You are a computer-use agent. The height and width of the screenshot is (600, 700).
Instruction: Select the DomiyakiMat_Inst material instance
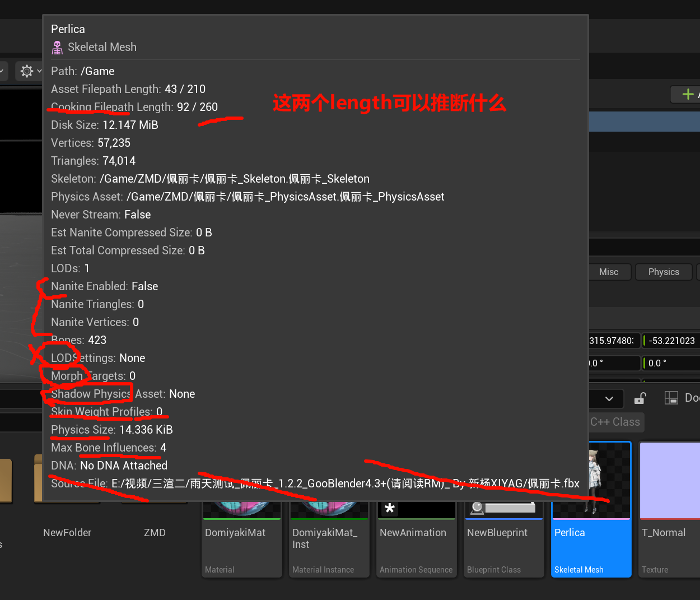(329, 539)
